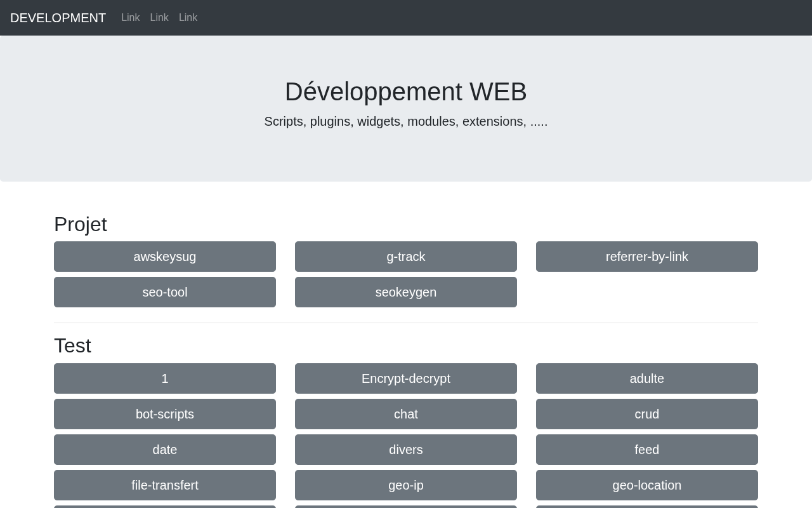Click the first Link in the navbar
The width and height of the screenshot is (812, 508).
[130, 18]
